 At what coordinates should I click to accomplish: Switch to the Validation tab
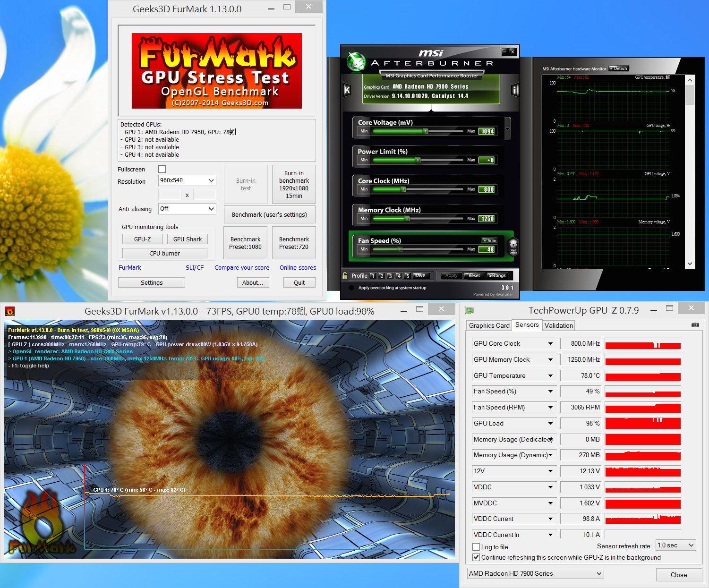pos(558,325)
